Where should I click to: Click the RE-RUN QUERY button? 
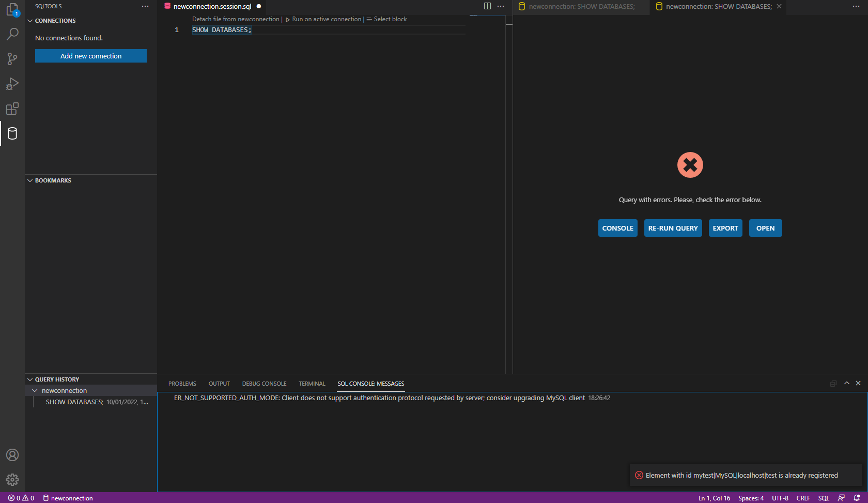pyautogui.click(x=673, y=228)
